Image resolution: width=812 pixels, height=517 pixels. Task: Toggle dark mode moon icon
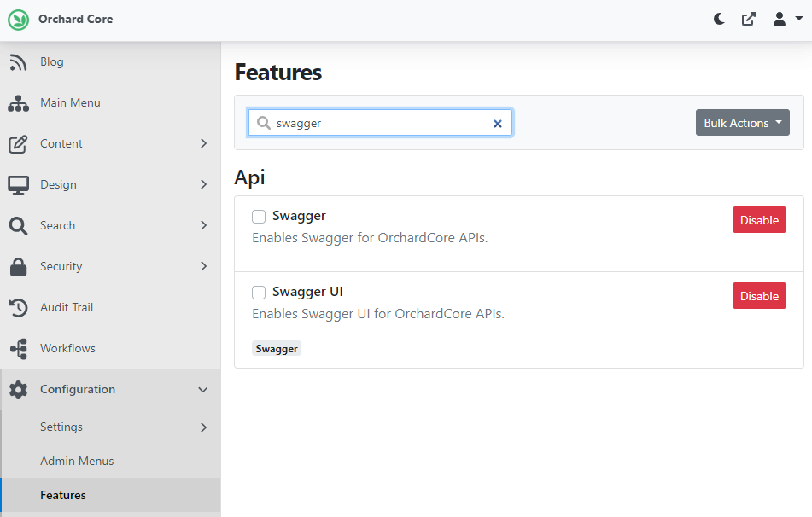[719, 19]
